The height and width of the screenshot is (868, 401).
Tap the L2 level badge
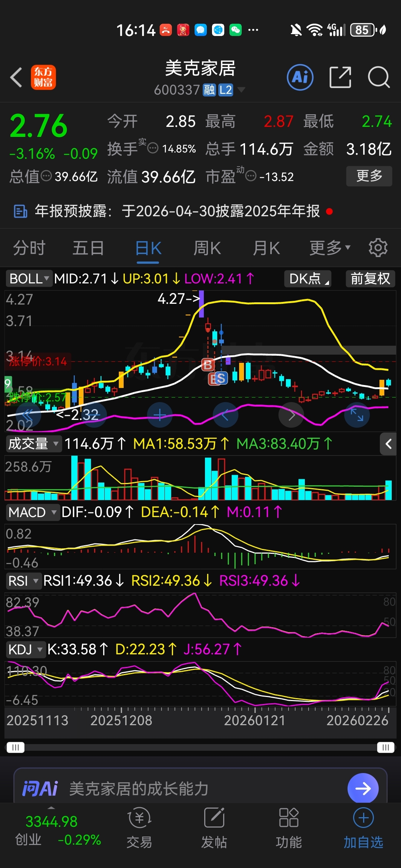click(225, 90)
